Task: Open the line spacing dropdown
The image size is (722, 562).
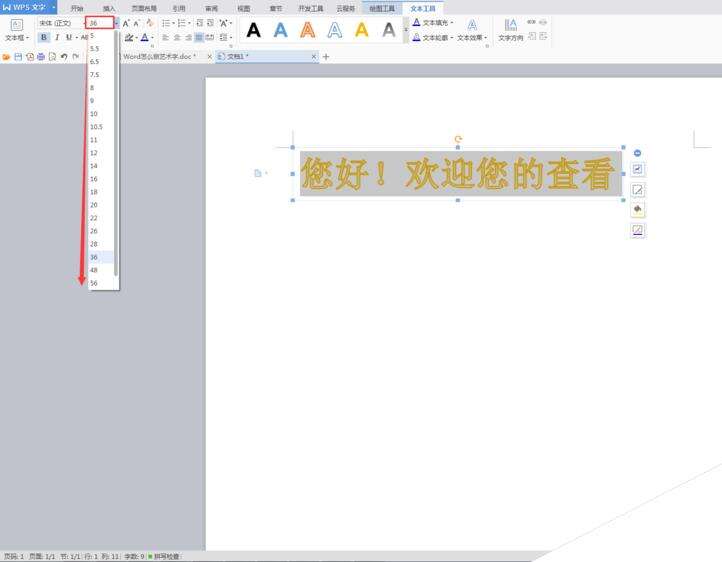Action: [225, 38]
